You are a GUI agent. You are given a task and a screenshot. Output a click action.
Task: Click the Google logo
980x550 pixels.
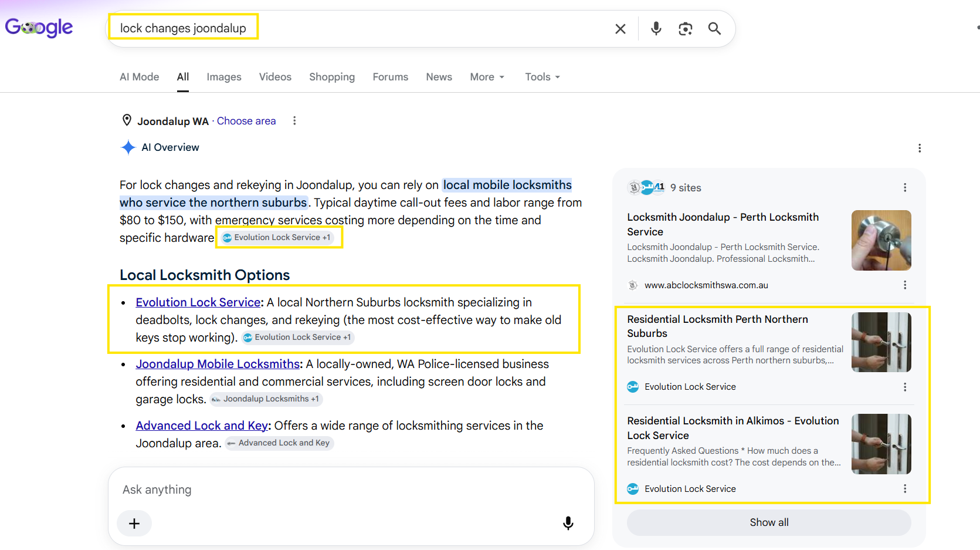click(x=39, y=27)
